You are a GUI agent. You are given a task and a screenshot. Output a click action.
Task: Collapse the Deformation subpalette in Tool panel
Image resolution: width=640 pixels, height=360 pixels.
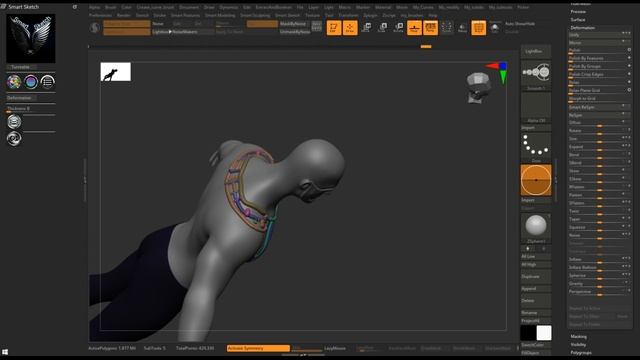(582, 28)
